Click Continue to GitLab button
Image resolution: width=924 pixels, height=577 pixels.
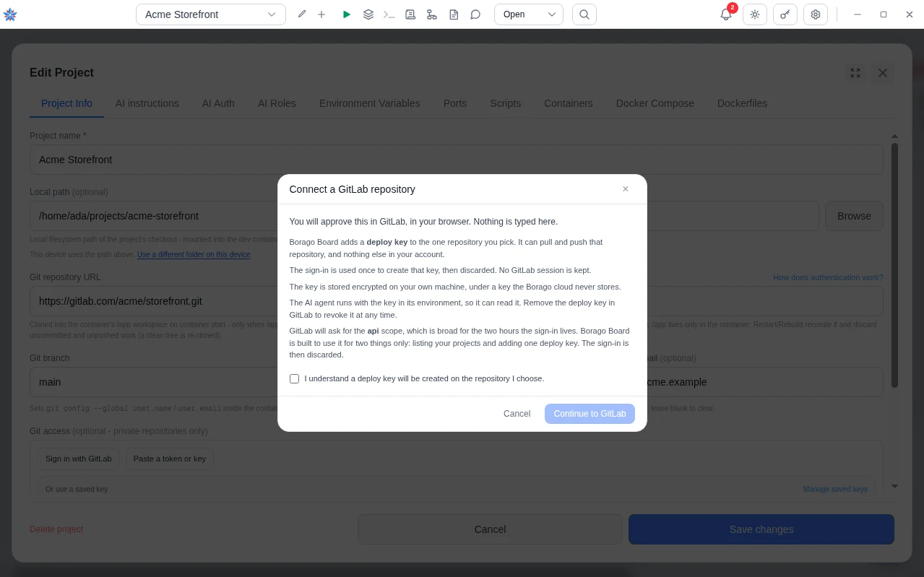pos(590,414)
